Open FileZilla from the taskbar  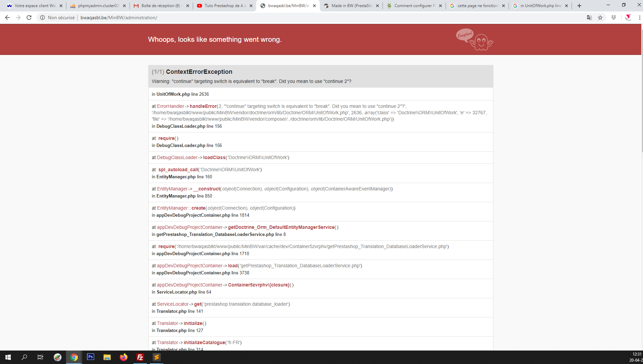pyautogui.click(x=140, y=357)
